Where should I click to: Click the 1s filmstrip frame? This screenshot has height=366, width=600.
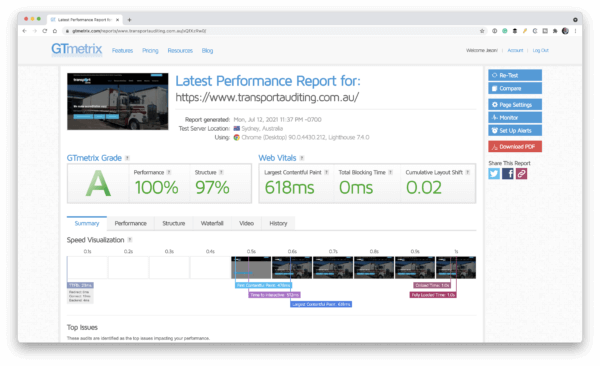point(456,268)
